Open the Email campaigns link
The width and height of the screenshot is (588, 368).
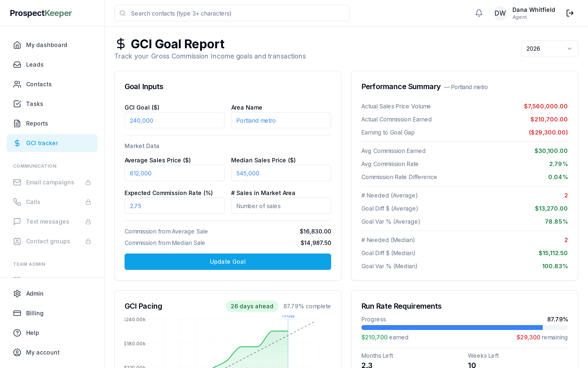52,182
